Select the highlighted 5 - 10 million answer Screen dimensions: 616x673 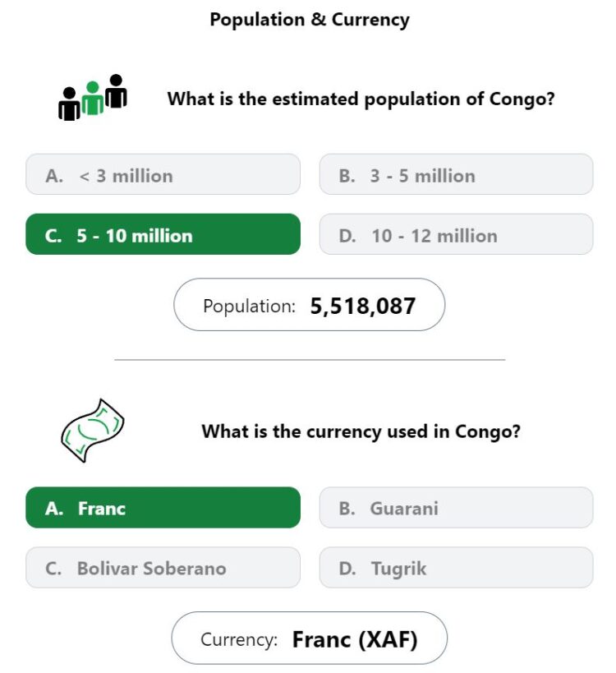coord(163,234)
